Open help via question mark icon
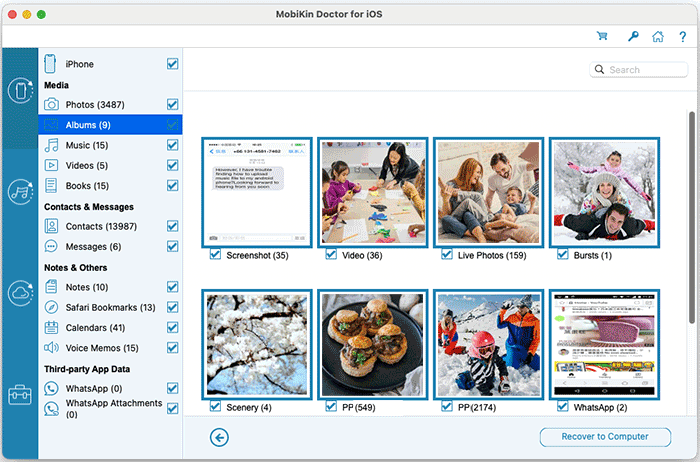Viewport: 700px width, 462px height. coord(683,37)
